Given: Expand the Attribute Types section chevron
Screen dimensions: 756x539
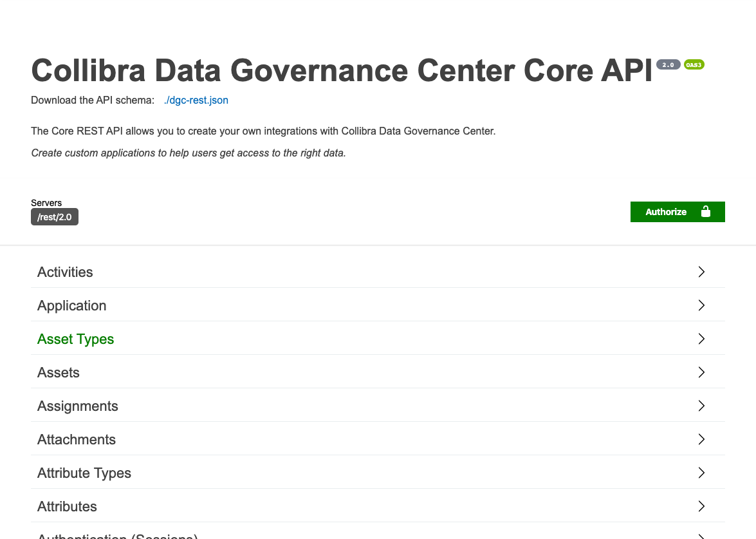Looking at the screenshot, I should tap(701, 473).
